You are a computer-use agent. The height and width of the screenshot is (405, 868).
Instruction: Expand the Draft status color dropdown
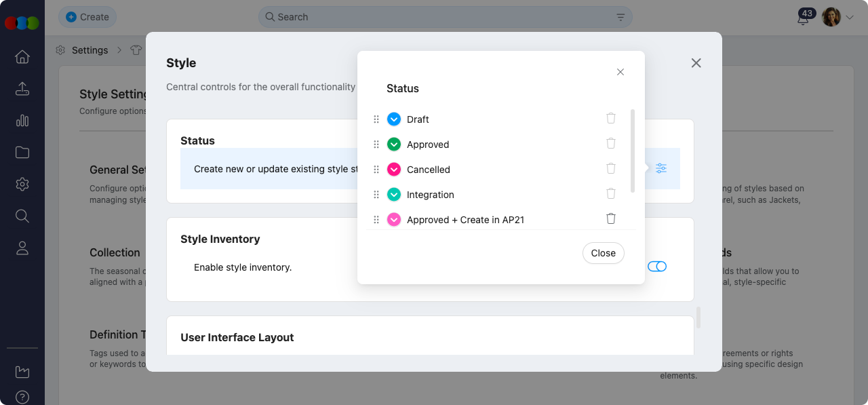click(x=394, y=119)
